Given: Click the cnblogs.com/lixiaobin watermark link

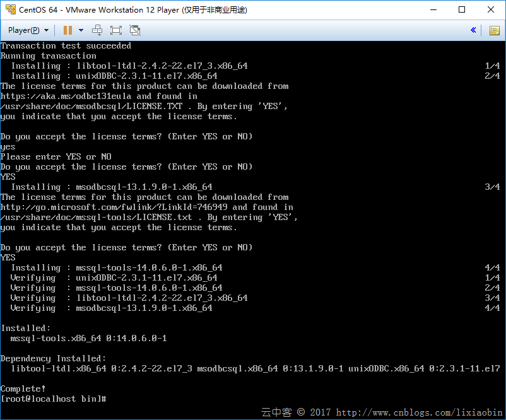Looking at the screenshot, I should pos(418,413).
